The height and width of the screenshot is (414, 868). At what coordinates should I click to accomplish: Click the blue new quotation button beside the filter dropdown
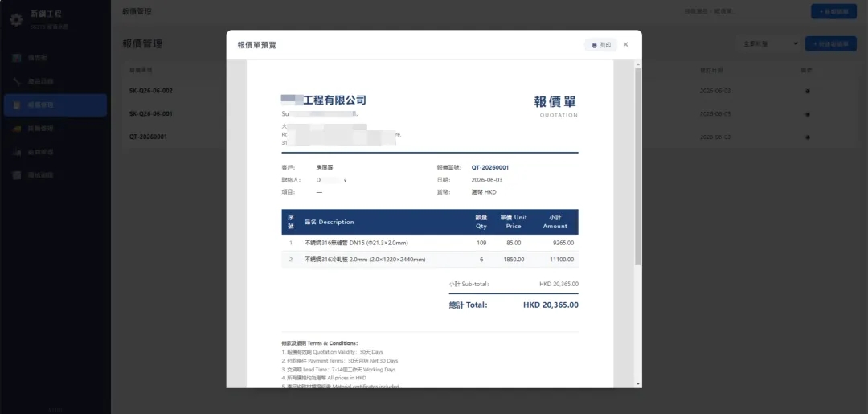click(x=831, y=43)
